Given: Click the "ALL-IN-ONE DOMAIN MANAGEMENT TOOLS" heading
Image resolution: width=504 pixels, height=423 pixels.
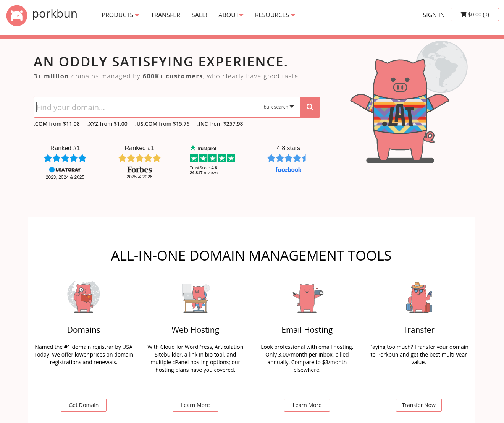Looking at the screenshot, I should (251, 256).
